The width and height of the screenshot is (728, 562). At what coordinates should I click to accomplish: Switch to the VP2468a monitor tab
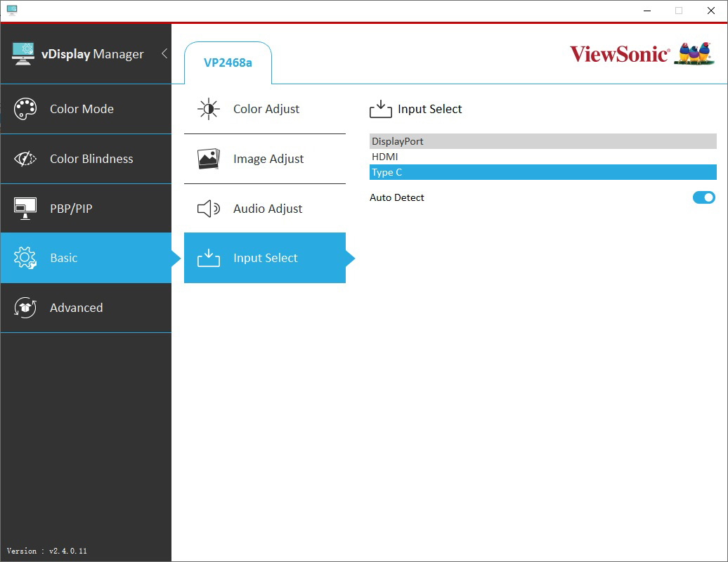point(228,63)
